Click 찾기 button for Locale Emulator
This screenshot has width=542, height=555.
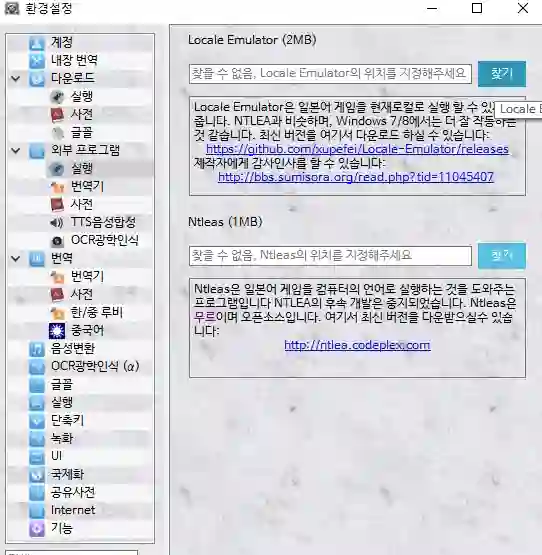pyautogui.click(x=502, y=74)
